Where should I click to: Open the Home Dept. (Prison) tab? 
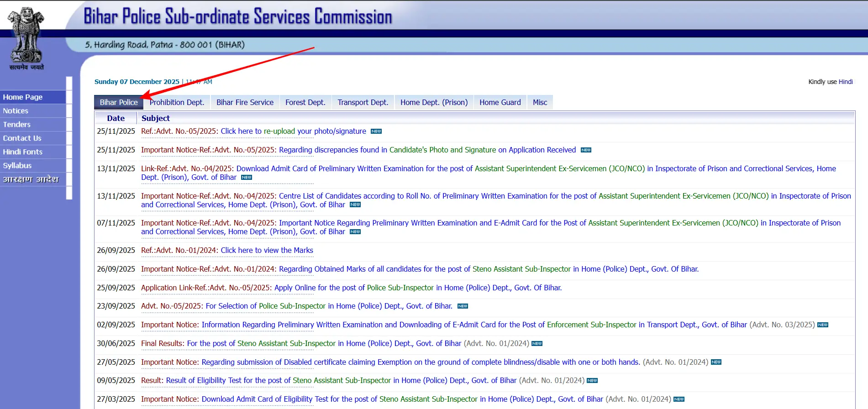[x=434, y=102]
